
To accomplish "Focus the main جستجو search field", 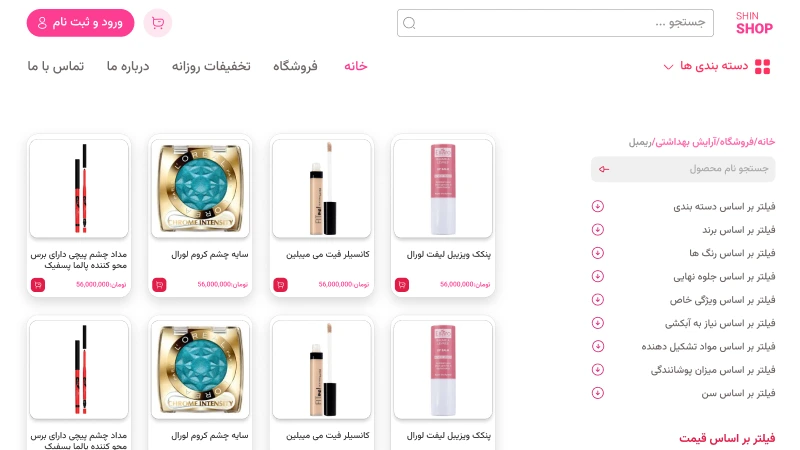I will pyautogui.click(x=555, y=23).
